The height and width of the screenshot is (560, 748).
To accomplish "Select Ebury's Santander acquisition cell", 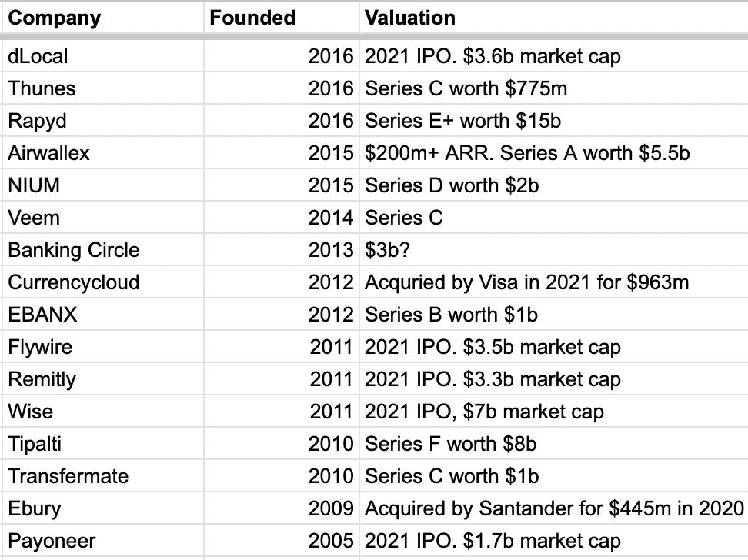I will (553, 508).
